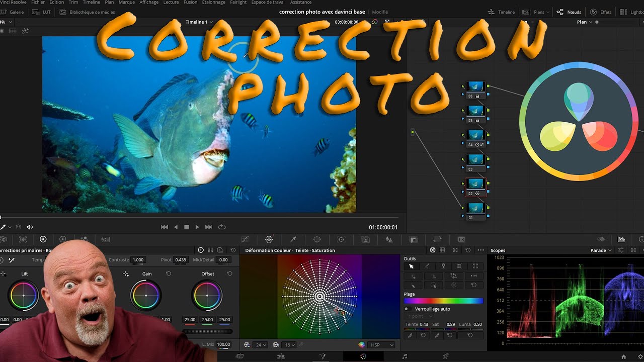Expand the Timeline 1 dropdown
Viewport: 644px width, 362px height.
pyautogui.click(x=199, y=22)
